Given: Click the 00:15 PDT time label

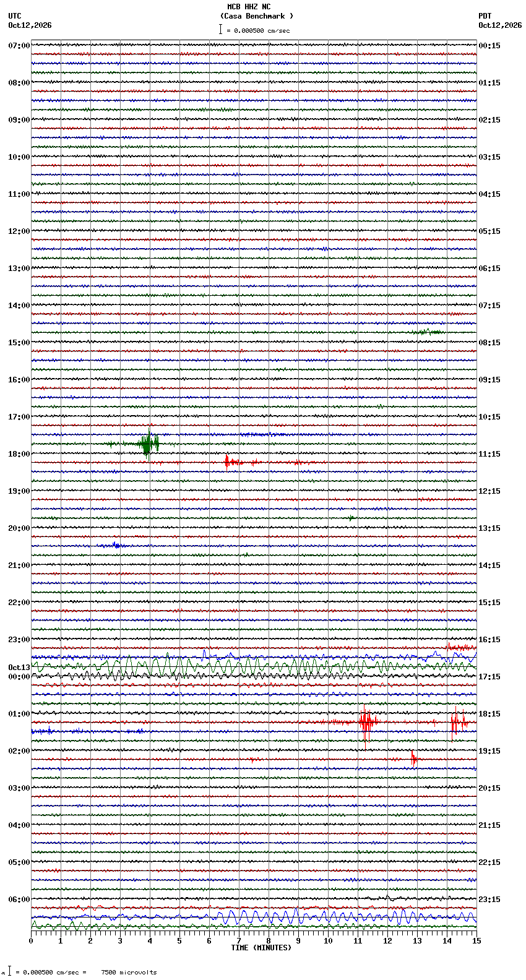Looking at the screenshot, I should [x=489, y=46].
